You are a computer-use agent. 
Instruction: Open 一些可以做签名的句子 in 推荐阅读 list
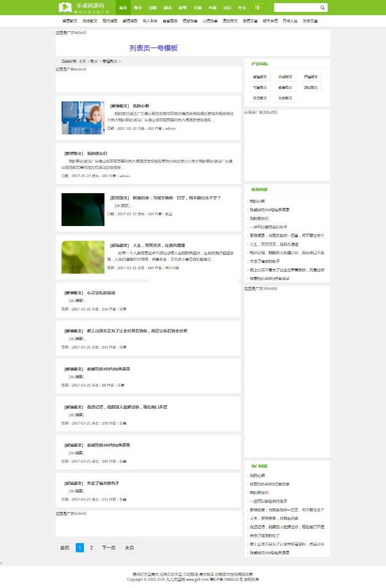(x=268, y=227)
